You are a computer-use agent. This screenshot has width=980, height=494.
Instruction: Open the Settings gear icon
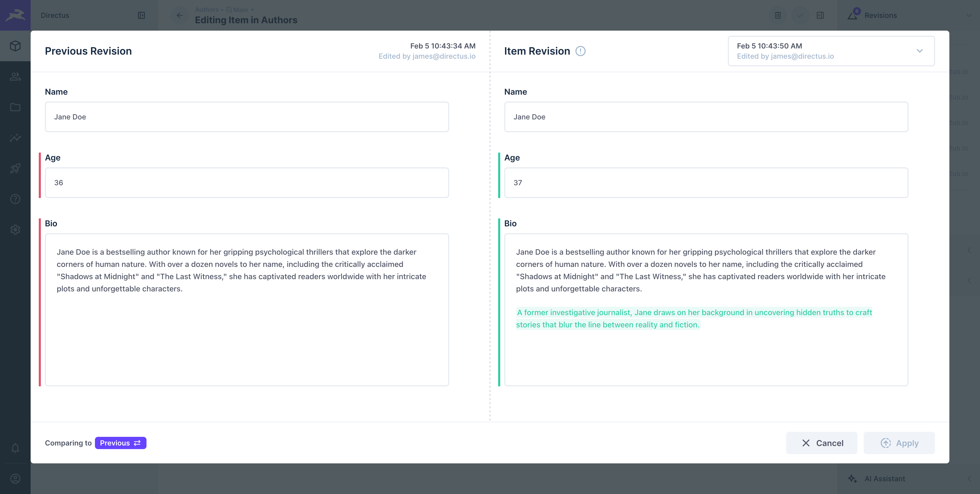(x=15, y=229)
